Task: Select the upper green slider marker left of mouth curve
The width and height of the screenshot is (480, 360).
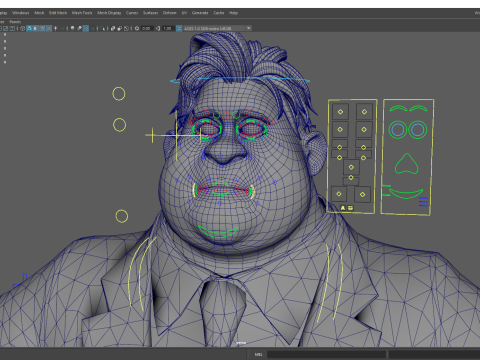Action: coord(386,186)
